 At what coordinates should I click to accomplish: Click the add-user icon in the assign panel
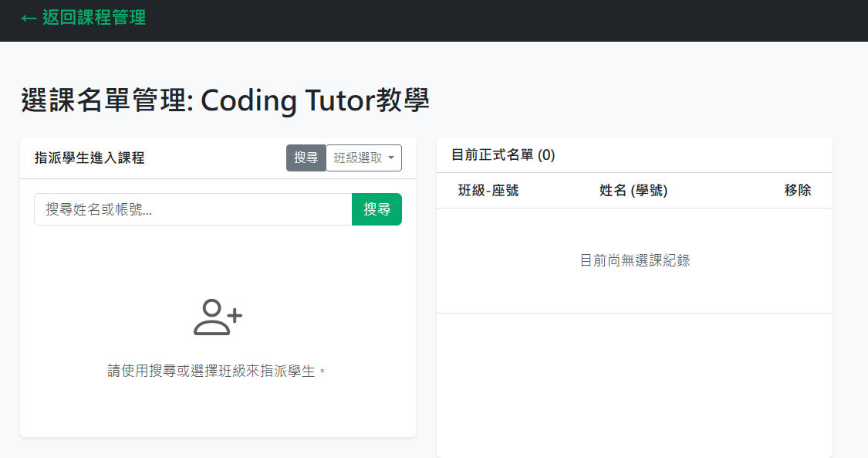218,317
